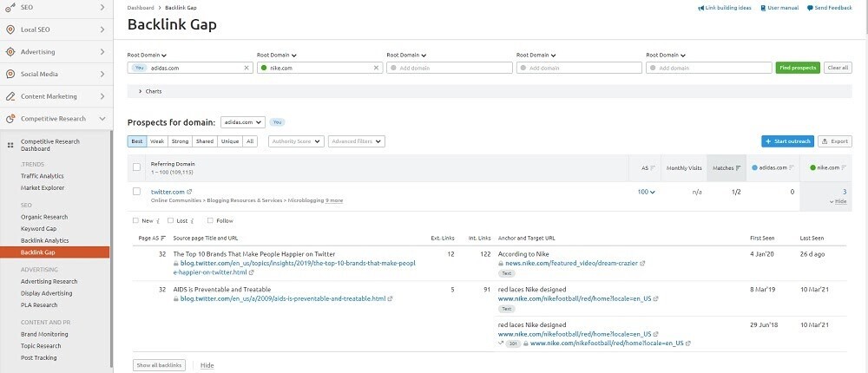Image resolution: width=868 pixels, height=373 pixels.
Task: Open external icon for dream-crazier URL
Action: click(642, 264)
